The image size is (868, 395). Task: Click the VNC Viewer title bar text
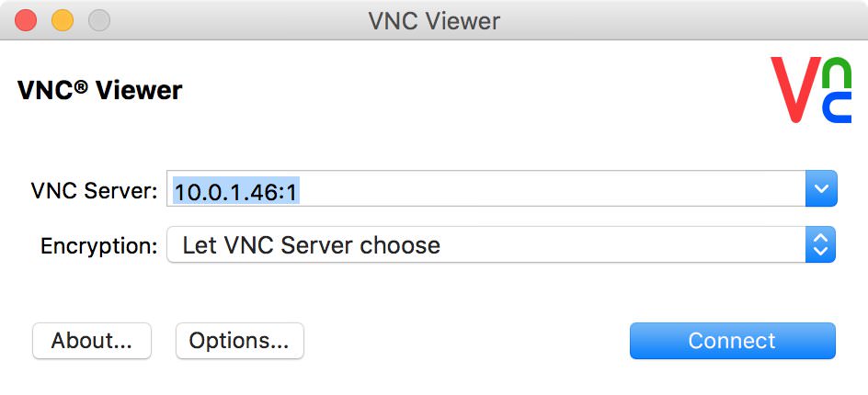pyautogui.click(x=435, y=21)
